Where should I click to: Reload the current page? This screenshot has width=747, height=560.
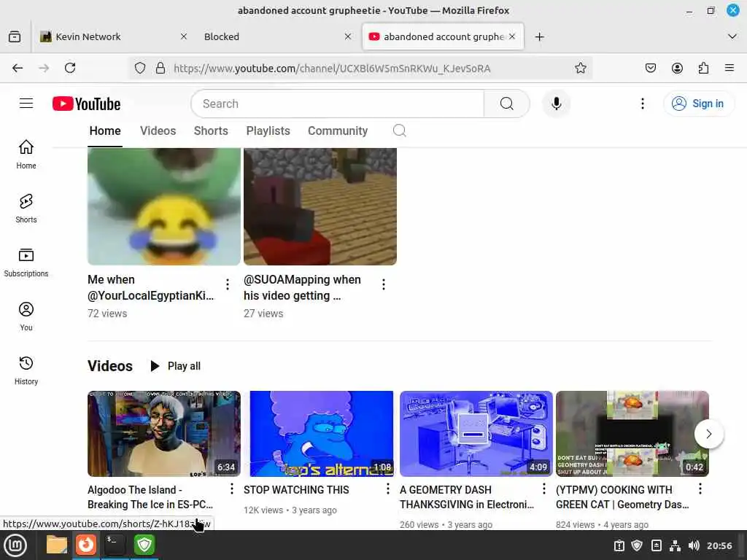70,68
